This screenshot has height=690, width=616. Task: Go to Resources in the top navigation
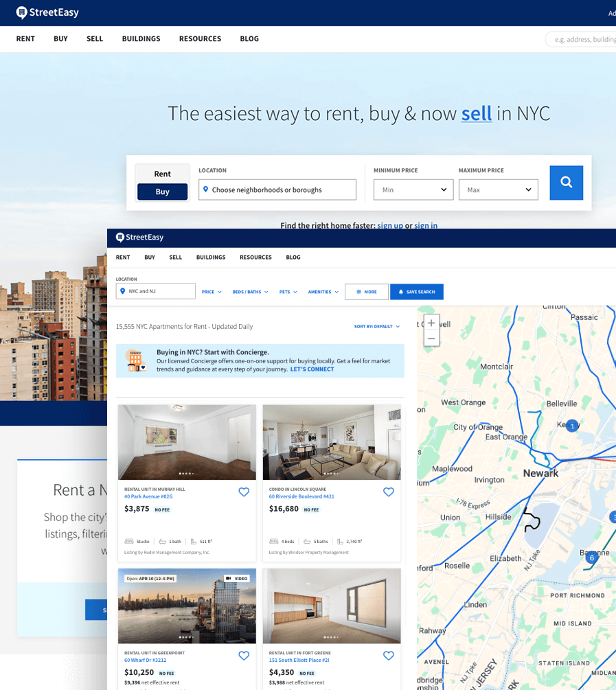[200, 39]
